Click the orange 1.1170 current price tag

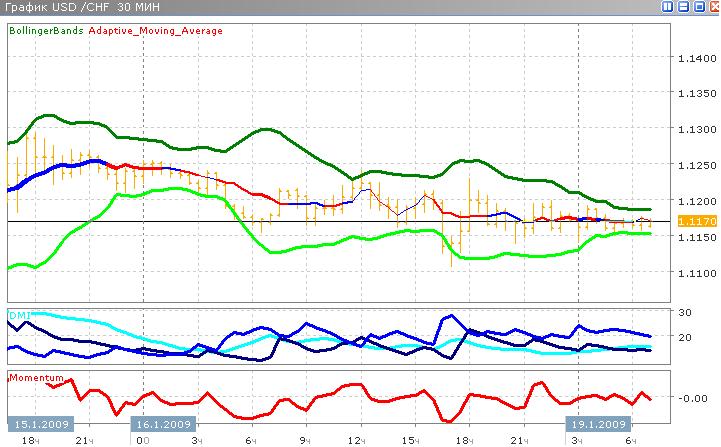click(695, 221)
